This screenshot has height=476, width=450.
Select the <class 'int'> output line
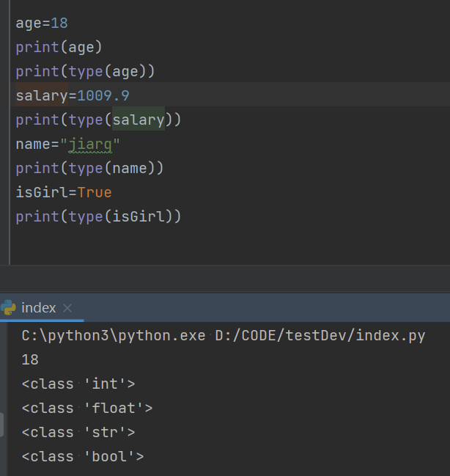pyautogui.click(x=78, y=384)
